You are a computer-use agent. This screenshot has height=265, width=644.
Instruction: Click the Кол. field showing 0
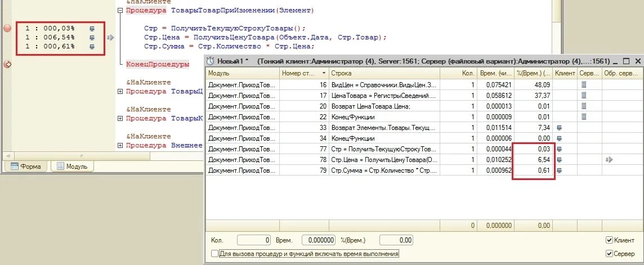(254, 240)
